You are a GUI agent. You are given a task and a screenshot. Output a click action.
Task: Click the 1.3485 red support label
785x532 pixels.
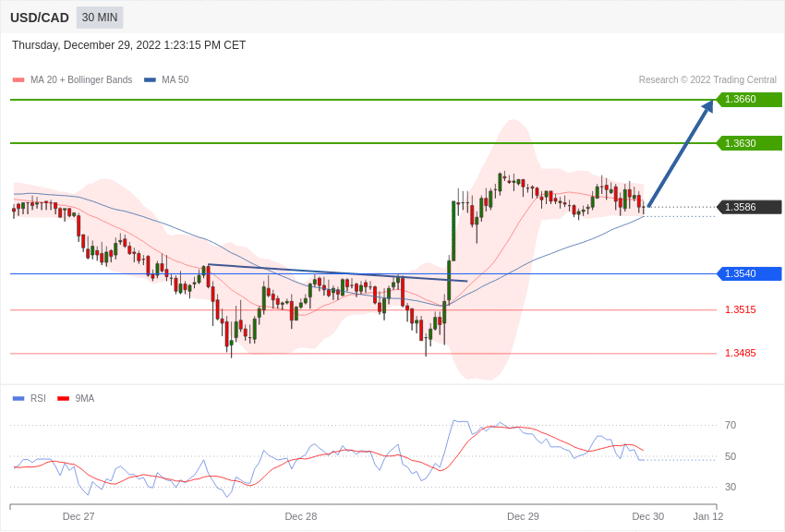click(x=741, y=354)
